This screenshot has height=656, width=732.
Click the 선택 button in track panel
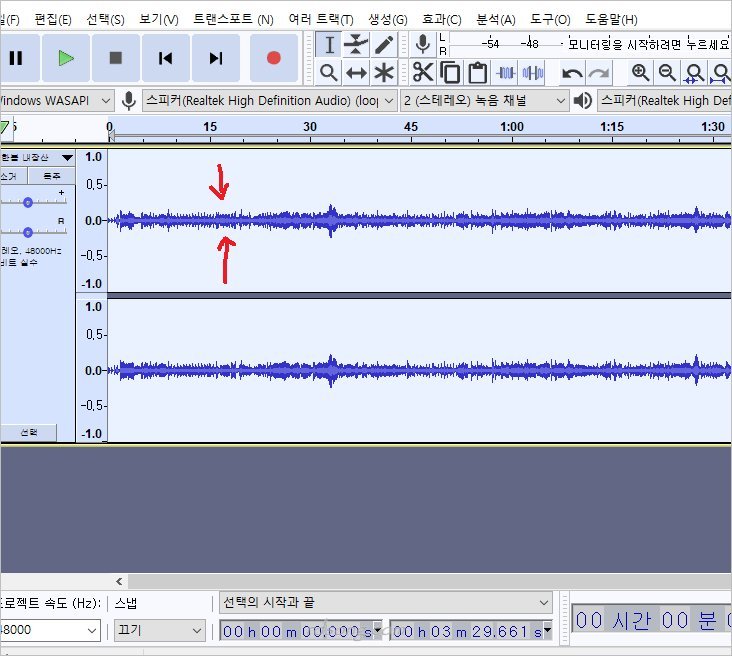coord(29,432)
